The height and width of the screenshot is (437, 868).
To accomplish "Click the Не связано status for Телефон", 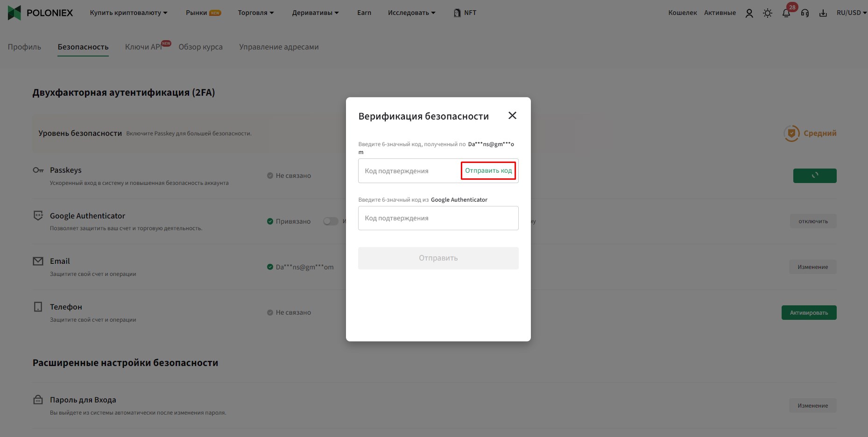I will coord(293,312).
